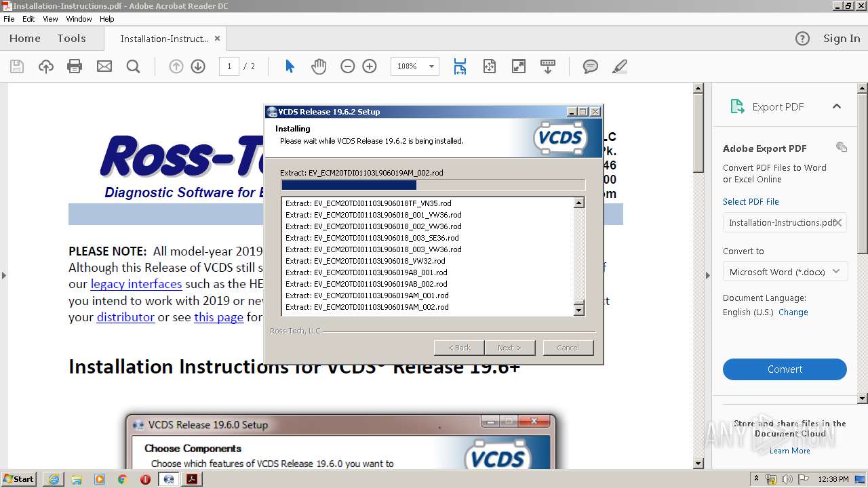The width and height of the screenshot is (868, 488).
Task: Open the highlighter pen sign tool
Action: 619,66
